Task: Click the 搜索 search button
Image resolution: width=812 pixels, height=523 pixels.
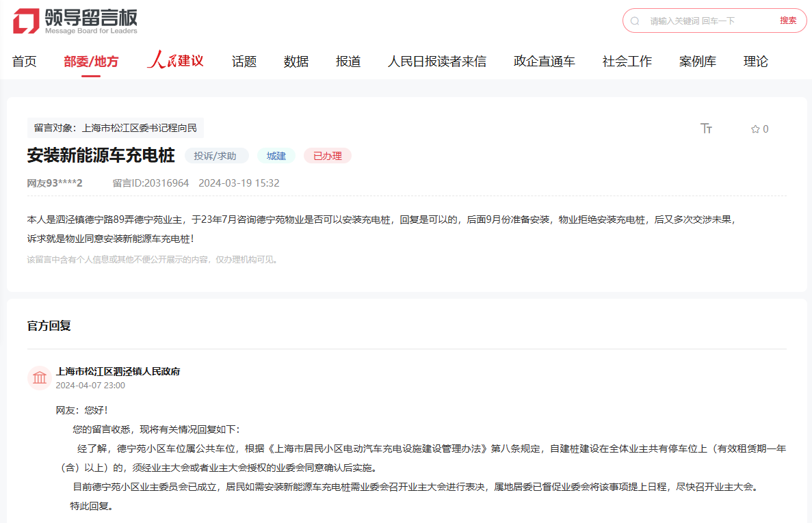Action: (x=788, y=21)
